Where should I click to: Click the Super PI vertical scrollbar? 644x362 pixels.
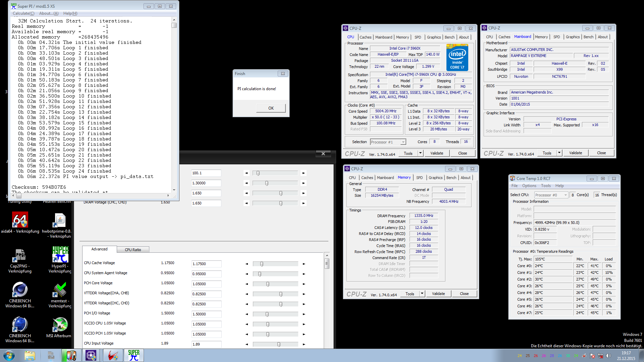click(174, 104)
